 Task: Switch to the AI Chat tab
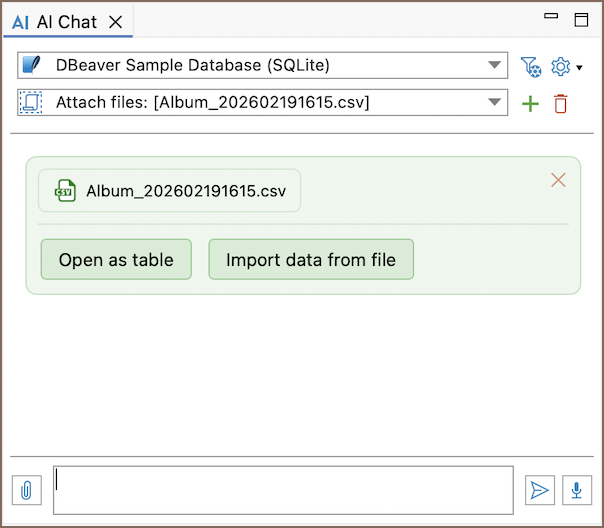[55, 21]
